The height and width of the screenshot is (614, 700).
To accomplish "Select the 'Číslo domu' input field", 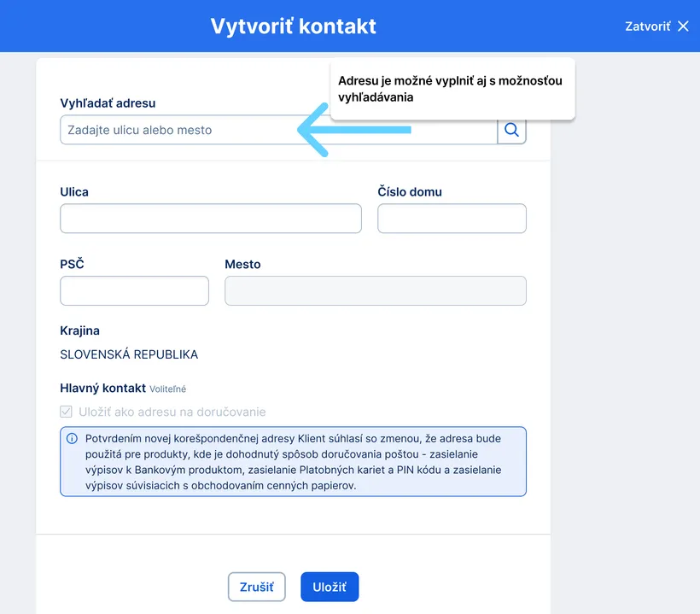I will pyautogui.click(x=452, y=219).
